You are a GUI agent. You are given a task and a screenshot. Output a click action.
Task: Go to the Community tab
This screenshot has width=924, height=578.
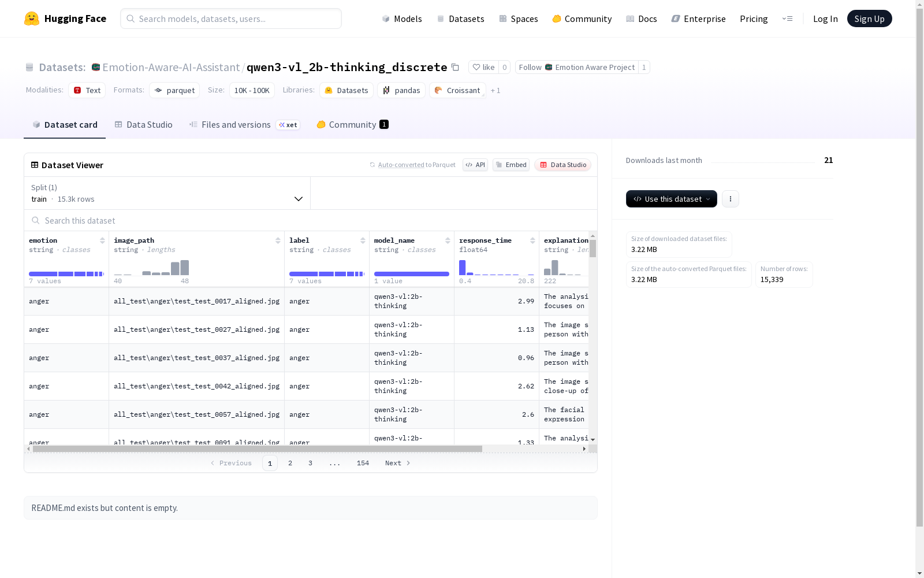pyautogui.click(x=352, y=125)
